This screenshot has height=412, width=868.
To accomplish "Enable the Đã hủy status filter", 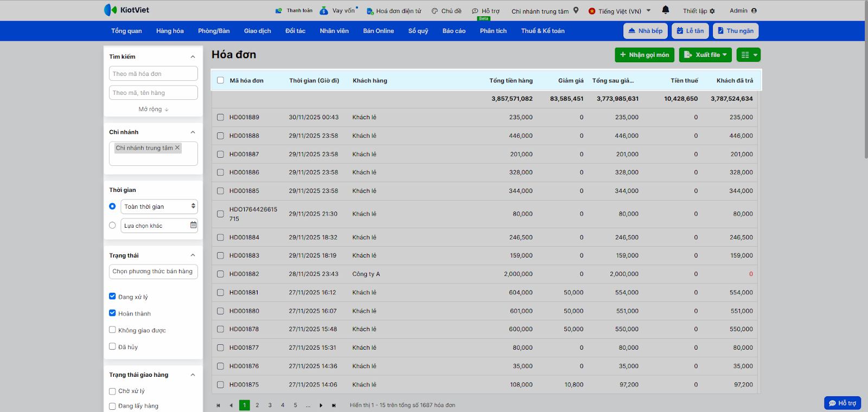I will 112,346.
